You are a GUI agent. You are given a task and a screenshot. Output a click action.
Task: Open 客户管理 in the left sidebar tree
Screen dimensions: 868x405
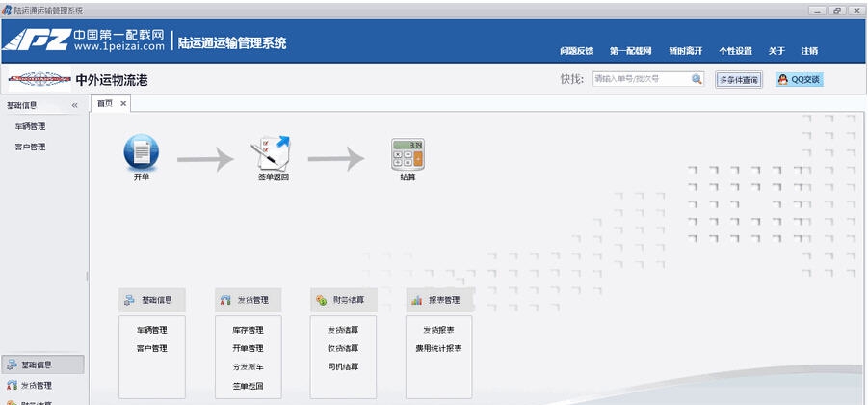(x=31, y=147)
